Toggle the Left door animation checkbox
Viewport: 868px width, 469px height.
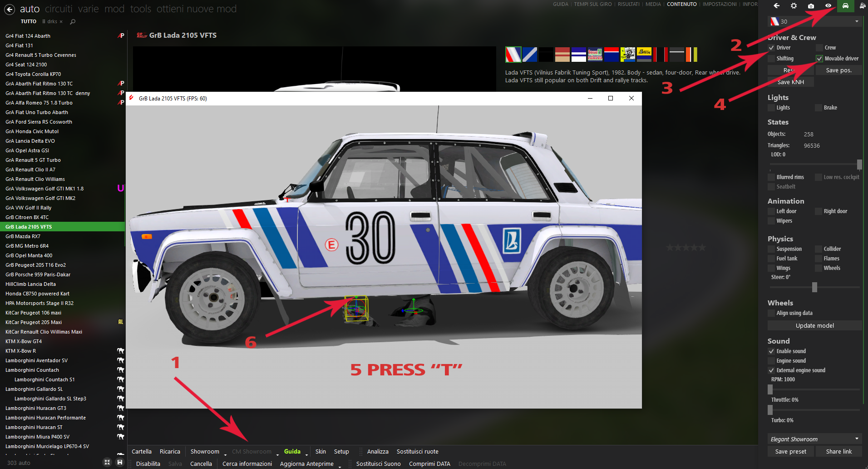771,211
